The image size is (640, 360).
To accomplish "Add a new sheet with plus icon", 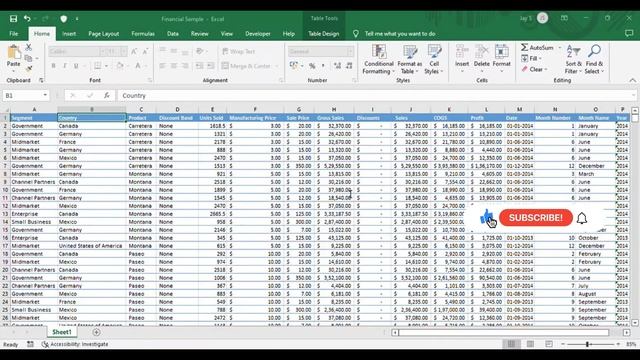I will click(96, 332).
